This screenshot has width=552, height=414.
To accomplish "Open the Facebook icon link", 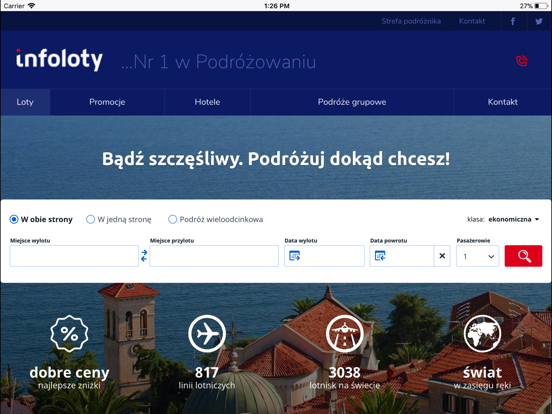I will point(513,21).
